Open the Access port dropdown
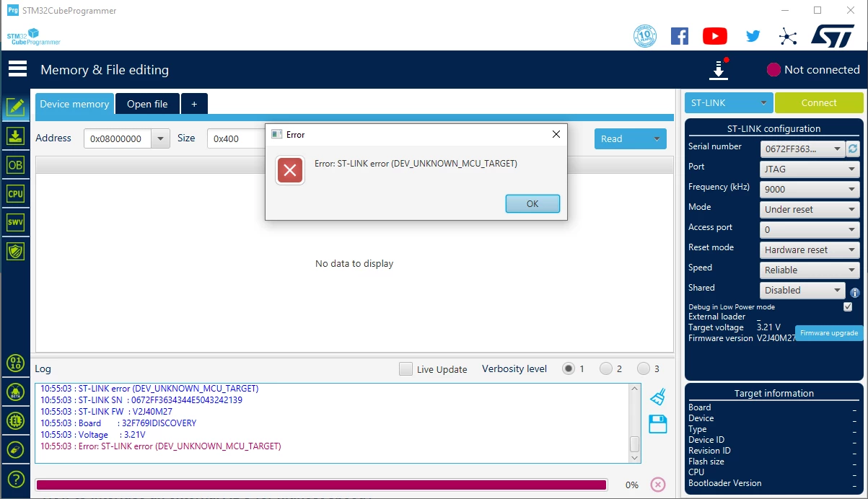 click(810, 229)
